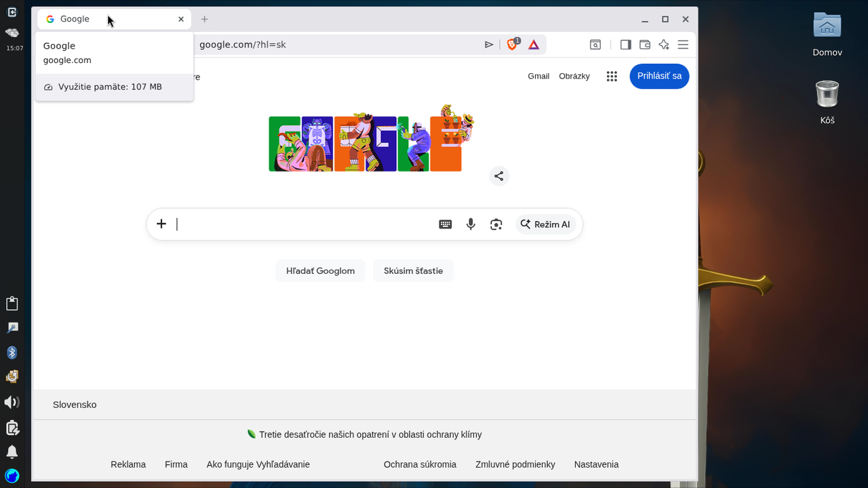868x488 pixels.
Task: Open the Kôš trash desktop icon
Action: (827, 102)
